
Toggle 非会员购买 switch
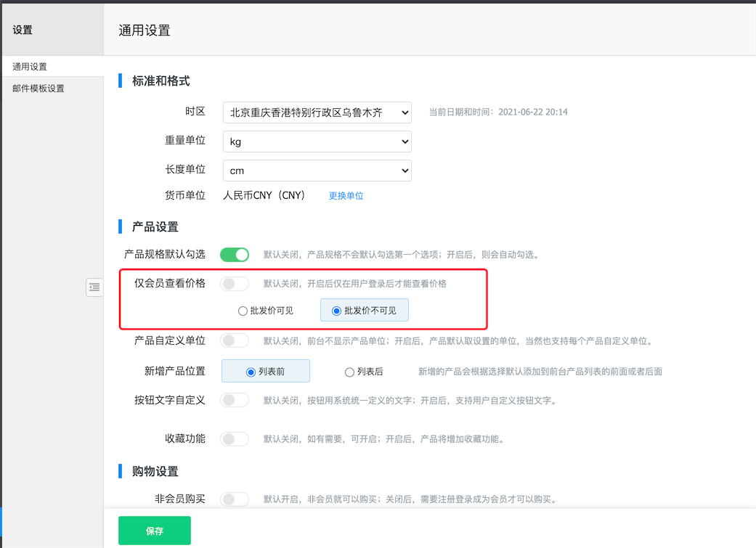coord(235,499)
